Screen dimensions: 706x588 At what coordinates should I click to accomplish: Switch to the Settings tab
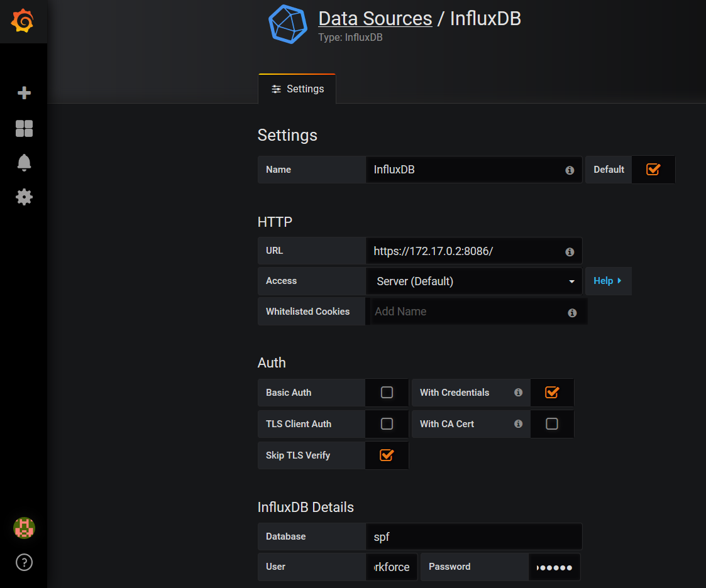click(x=297, y=89)
